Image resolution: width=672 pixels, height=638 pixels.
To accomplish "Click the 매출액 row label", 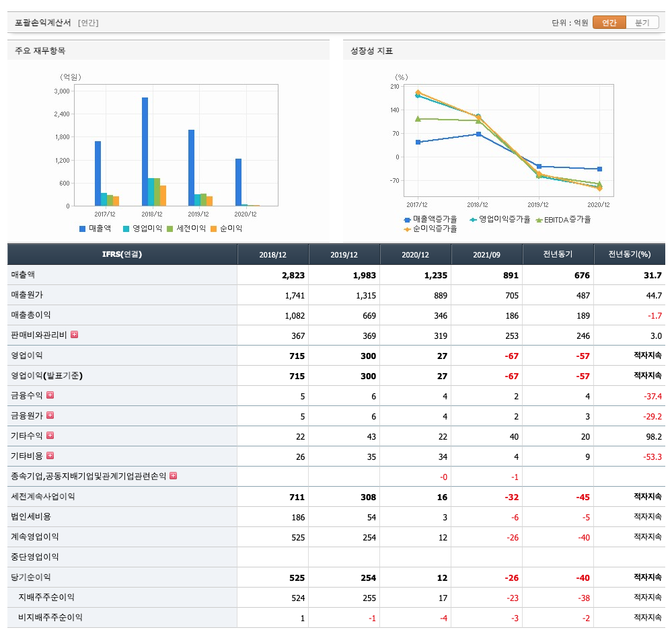I will click(23, 275).
